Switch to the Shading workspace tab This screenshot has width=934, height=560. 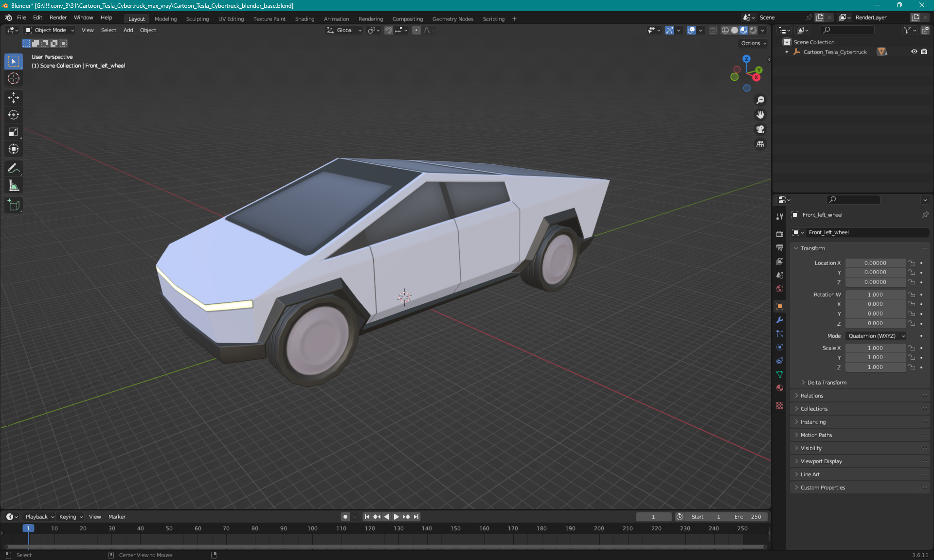305,19
